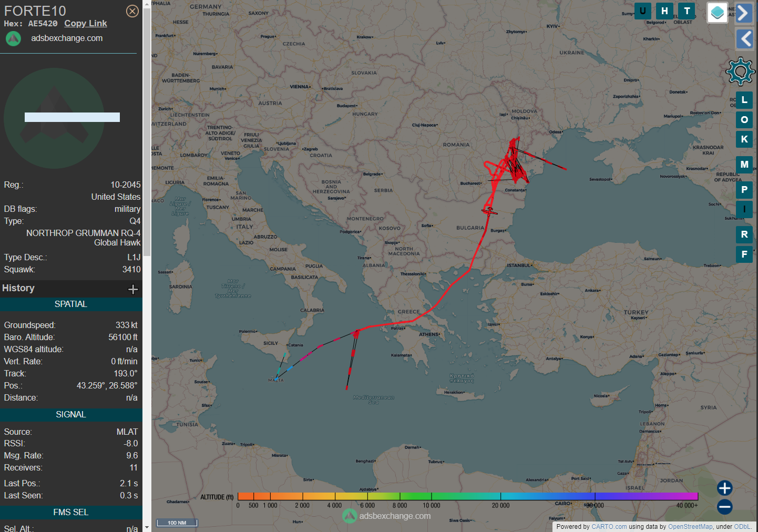Viewport: 758px width, 532px height.
Task: Open the ODbL license link
Action: click(742, 527)
